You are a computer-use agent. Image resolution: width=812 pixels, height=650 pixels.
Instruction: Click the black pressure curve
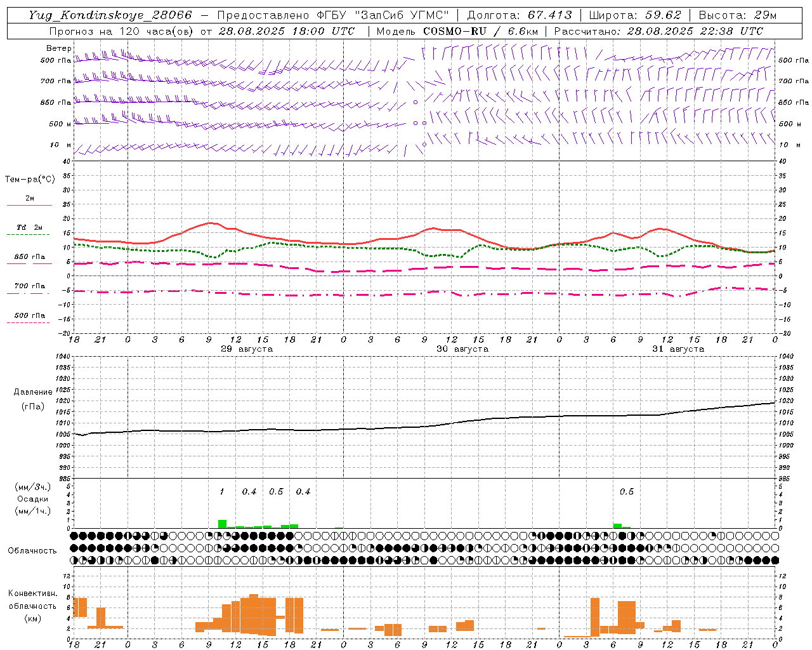(425, 426)
